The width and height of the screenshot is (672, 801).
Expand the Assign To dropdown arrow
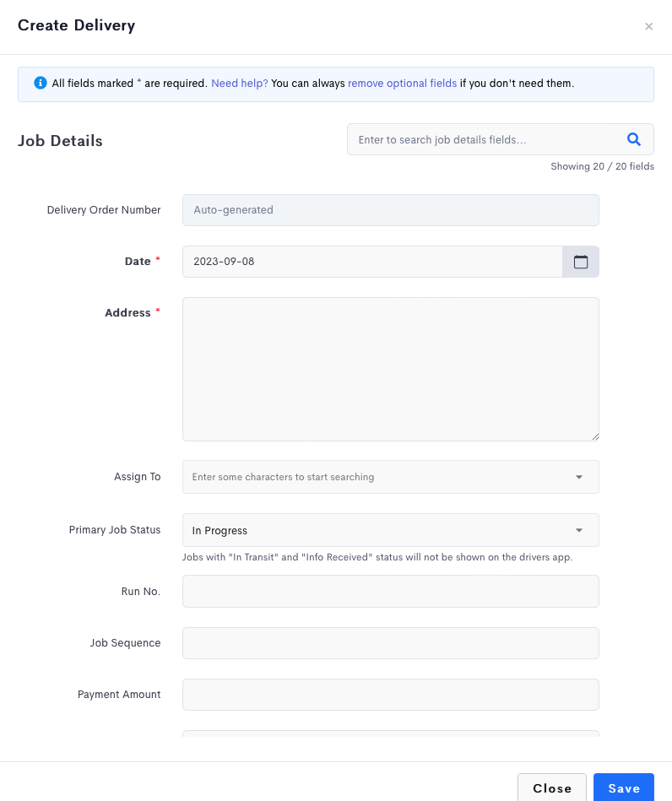(579, 477)
